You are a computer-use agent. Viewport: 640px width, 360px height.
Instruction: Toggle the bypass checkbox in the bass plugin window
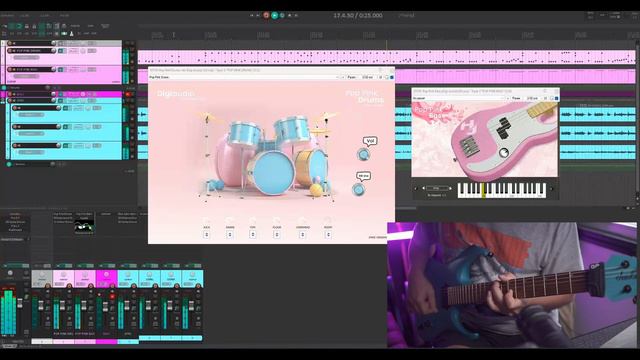[x=556, y=98]
